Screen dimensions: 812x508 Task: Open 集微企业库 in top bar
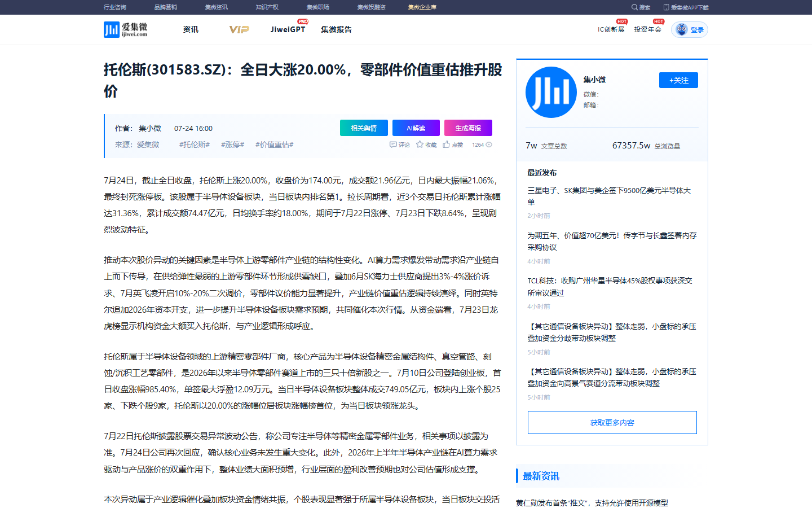[422, 7]
